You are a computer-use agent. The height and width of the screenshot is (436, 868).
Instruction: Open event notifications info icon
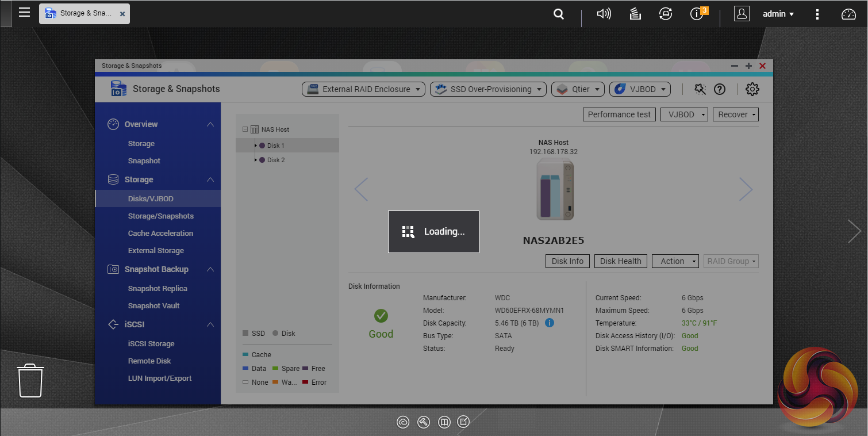(698, 13)
